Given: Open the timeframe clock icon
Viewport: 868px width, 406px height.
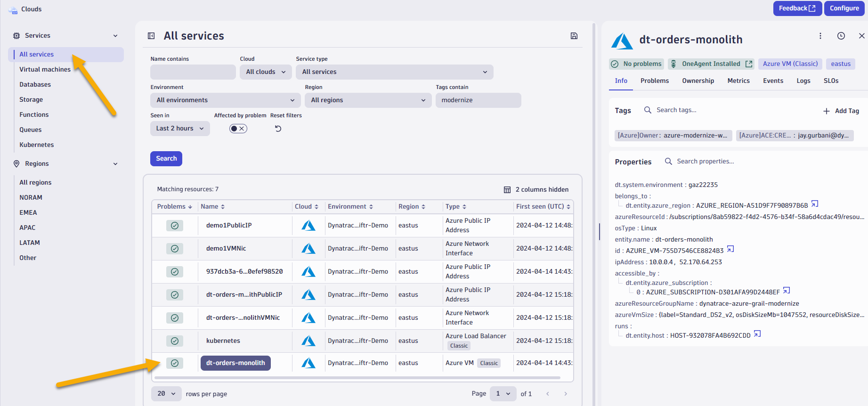Looking at the screenshot, I should click(841, 36).
